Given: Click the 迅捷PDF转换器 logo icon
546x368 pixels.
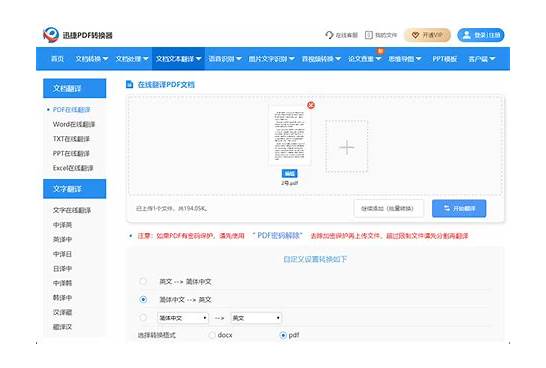Looking at the screenshot, I should (51, 34).
